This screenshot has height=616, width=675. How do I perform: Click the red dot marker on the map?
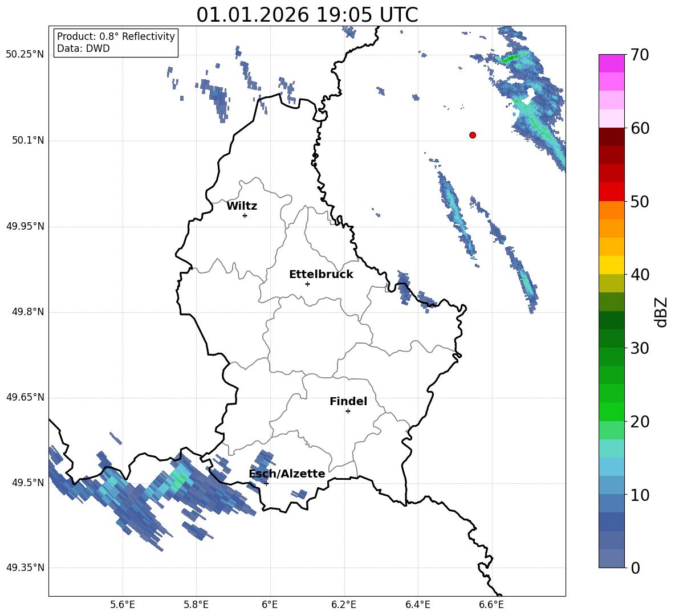click(473, 135)
